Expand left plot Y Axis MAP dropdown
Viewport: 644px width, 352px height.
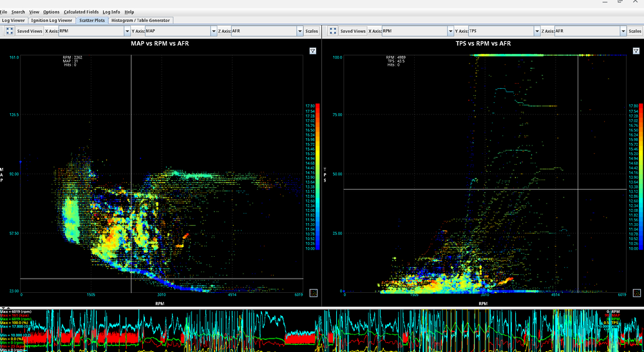click(214, 31)
